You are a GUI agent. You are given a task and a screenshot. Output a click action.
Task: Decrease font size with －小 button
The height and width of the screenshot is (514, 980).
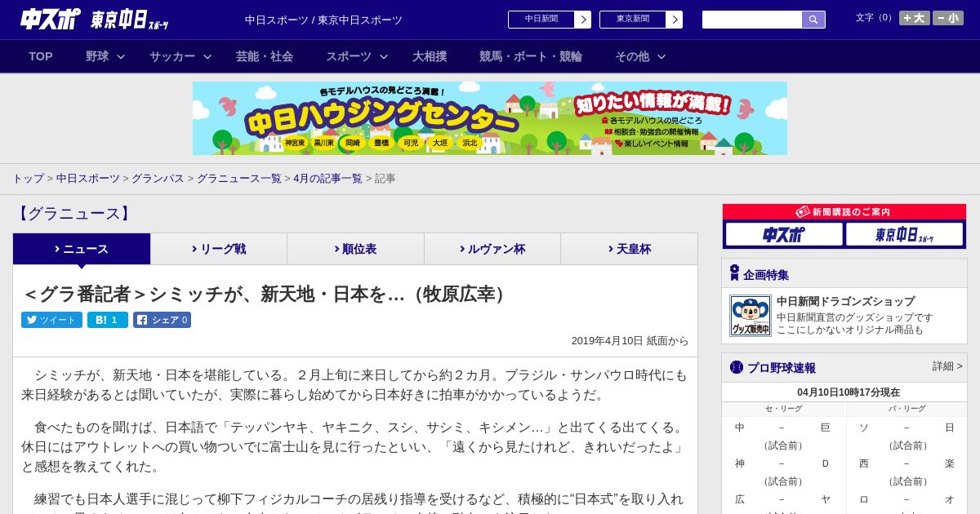point(948,18)
